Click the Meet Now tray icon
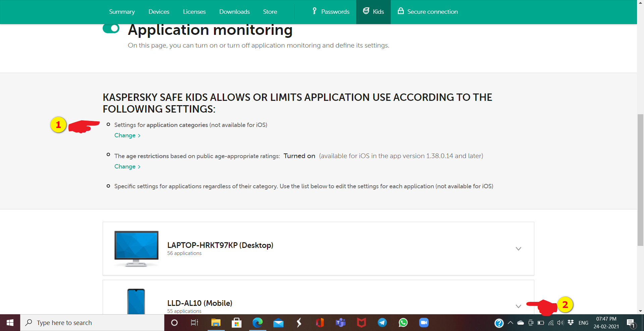Viewport: 644px width, 331px height. click(x=531, y=323)
